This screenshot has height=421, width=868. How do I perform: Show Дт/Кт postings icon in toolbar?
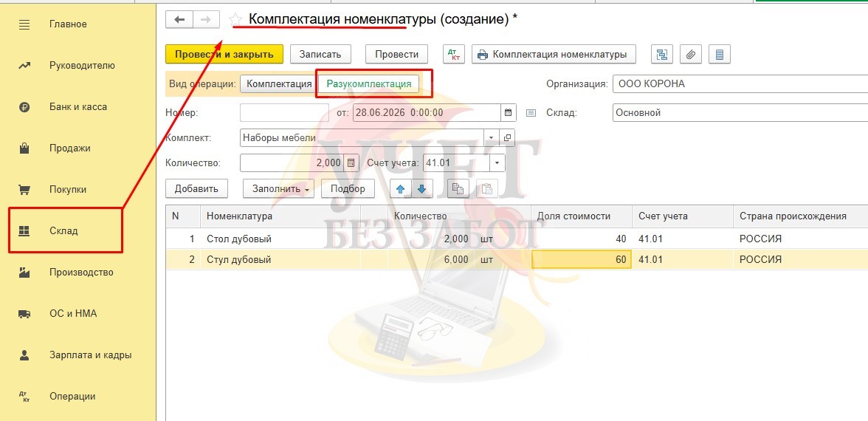click(x=454, y=55)
